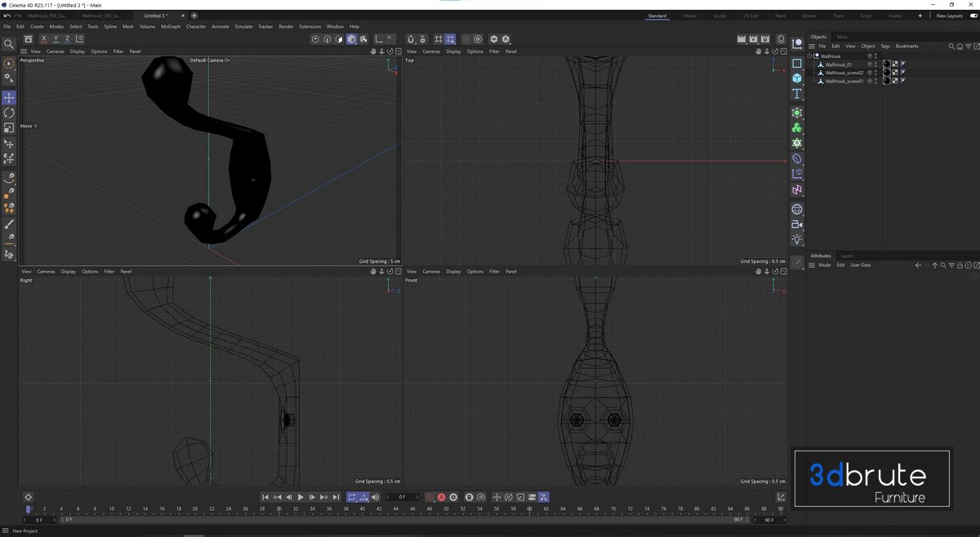Switch to the Sculpt layout tab
980x537 pixels.
pos(719,16)
